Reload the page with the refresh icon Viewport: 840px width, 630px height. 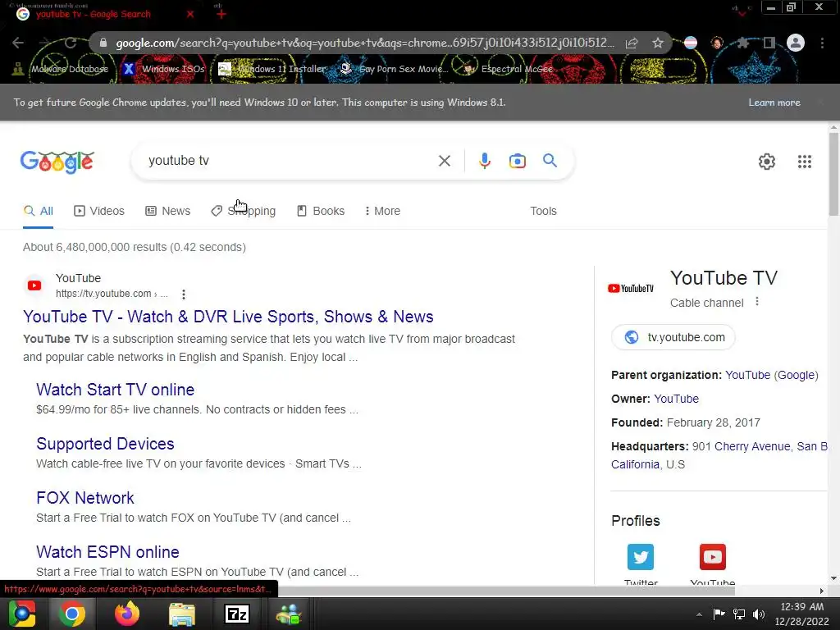[x=71, y=43]
